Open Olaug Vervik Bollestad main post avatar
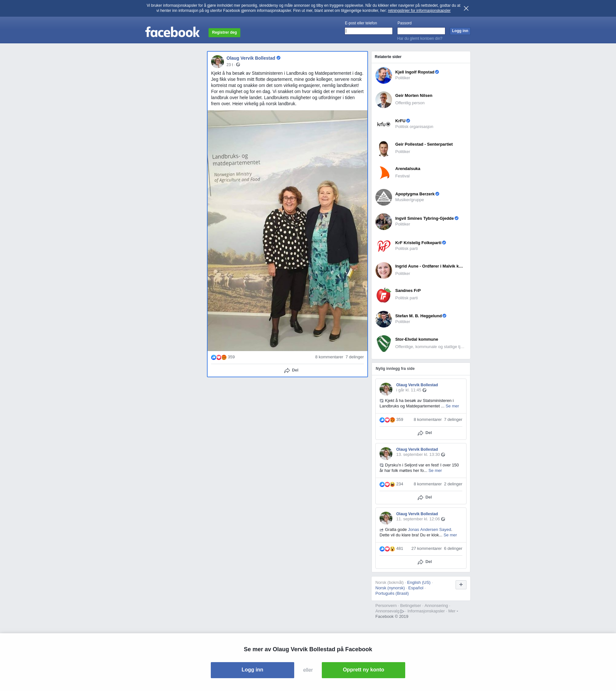The image size is (616, 691). point(217,61)
